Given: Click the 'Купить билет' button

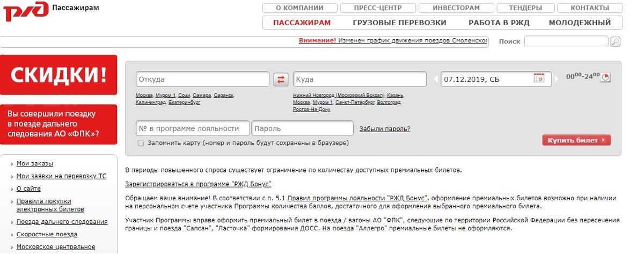Looking at the screenshot, I should tap(576, 140).
